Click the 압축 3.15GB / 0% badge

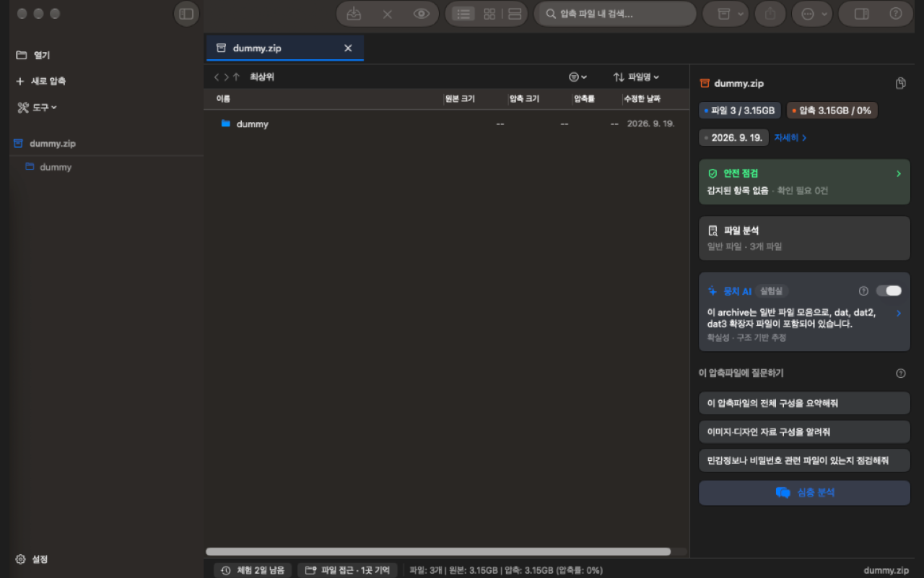coord(832,111)
